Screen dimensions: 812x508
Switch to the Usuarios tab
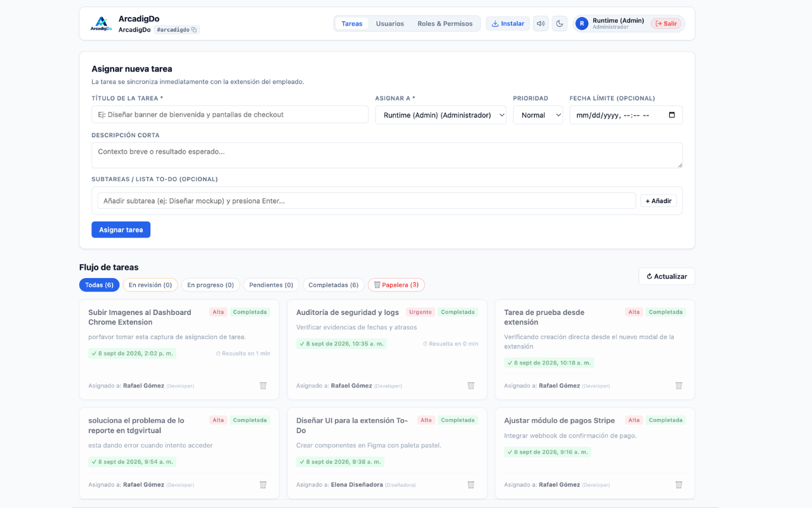390,23
